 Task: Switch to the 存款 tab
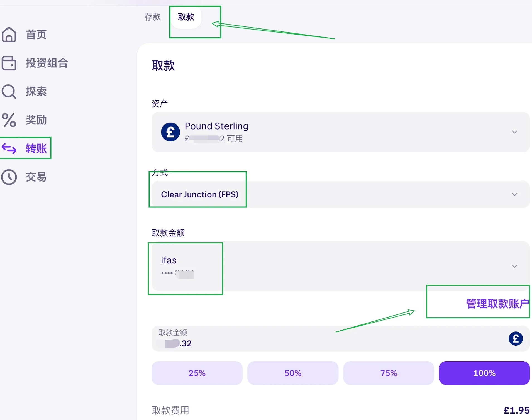[153, 17]
